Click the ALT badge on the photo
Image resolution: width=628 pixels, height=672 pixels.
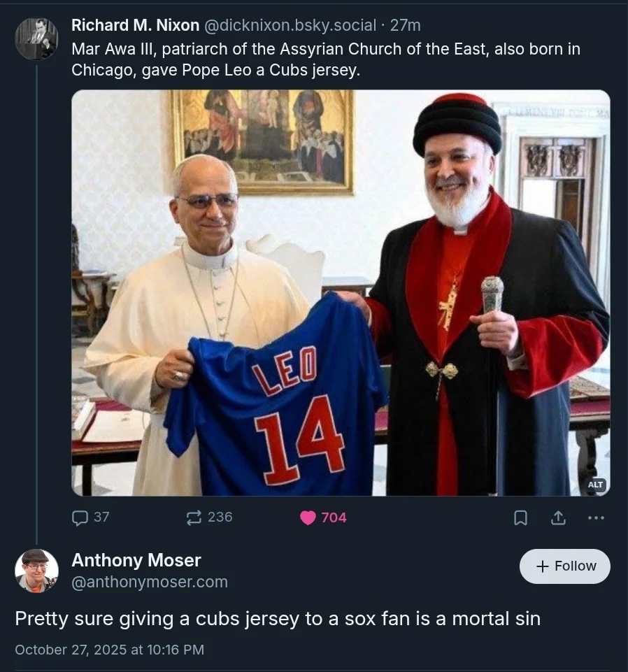point(595,485)
